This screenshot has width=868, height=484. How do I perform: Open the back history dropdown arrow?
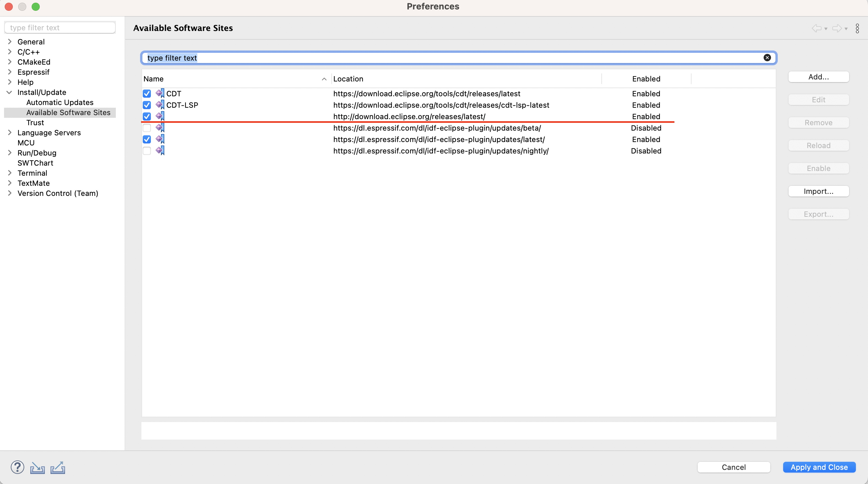click(826, 29)
